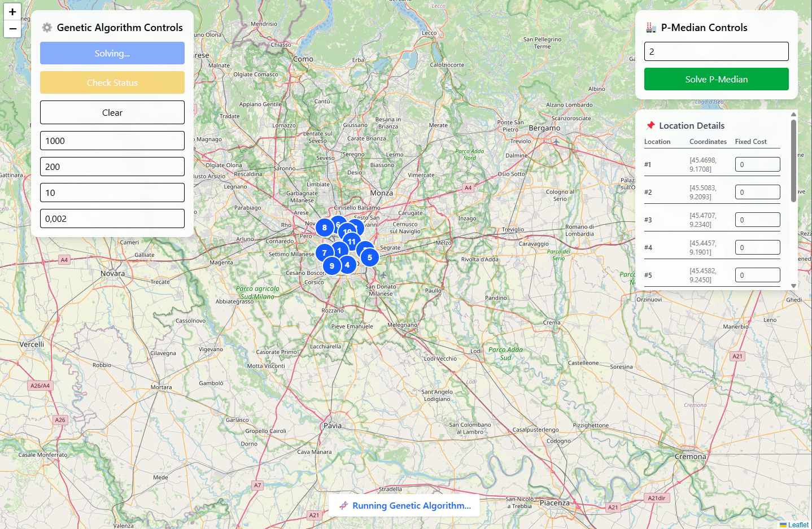This screenshot has height=529, width=812.
Task: Click map marker number 5
Action: [370, 257]
